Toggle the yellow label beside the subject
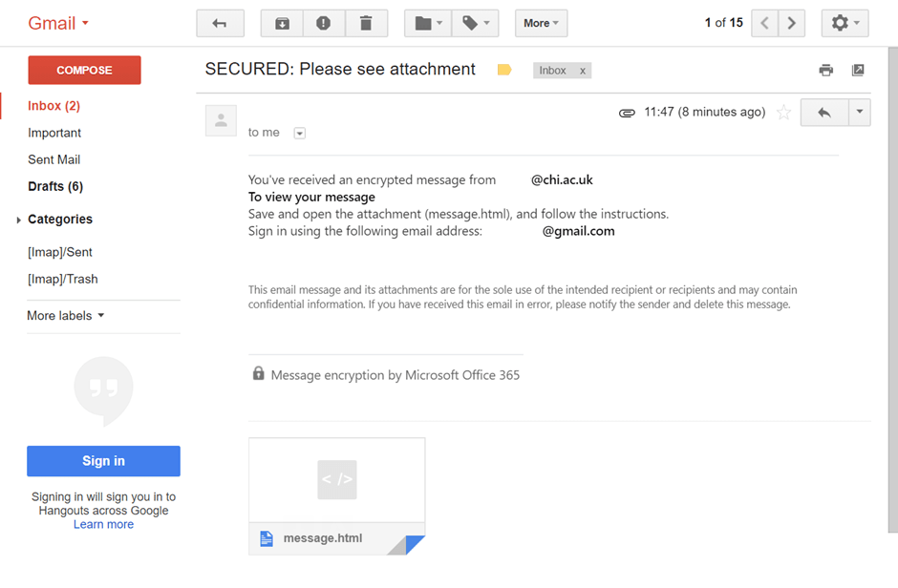 click(503, 69)
